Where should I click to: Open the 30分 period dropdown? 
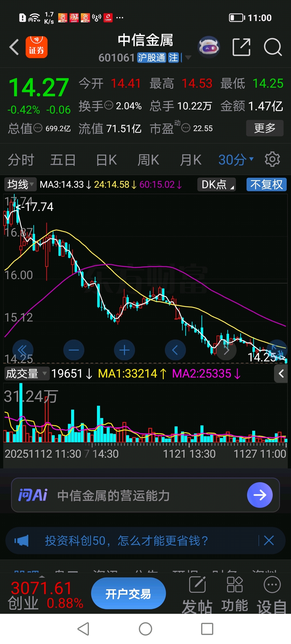pos(236,159)
